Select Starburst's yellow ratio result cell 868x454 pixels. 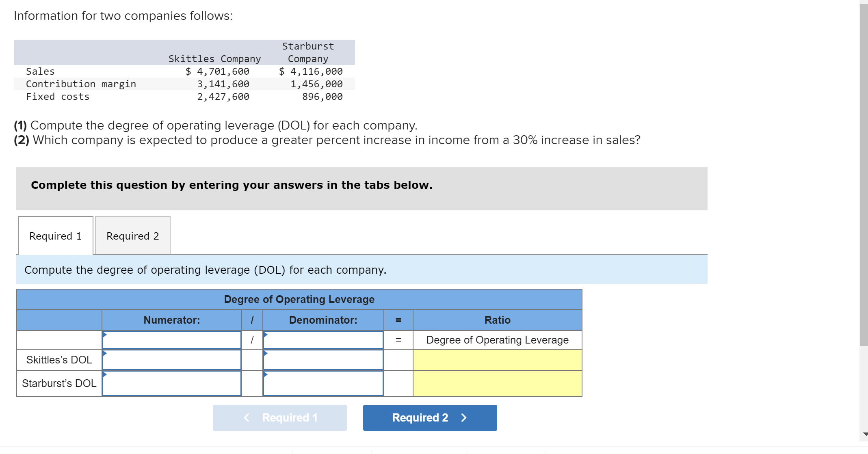tap(497, 383)
